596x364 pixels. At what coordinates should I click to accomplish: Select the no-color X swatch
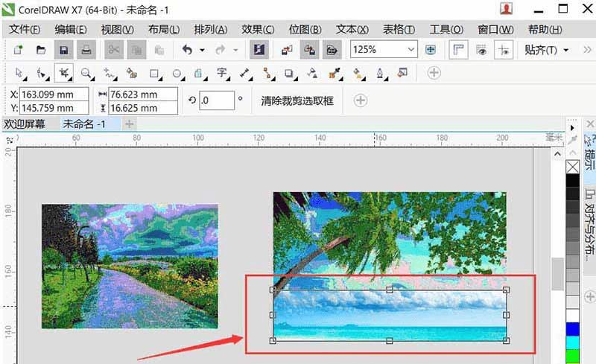[572, 167]
